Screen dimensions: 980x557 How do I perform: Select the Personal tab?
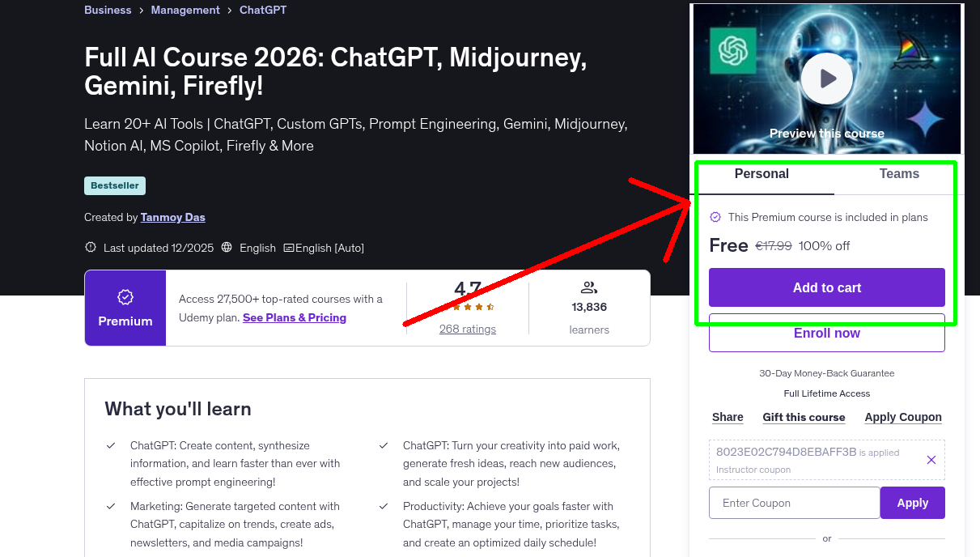pyautogui.click(x=762, y=173)
